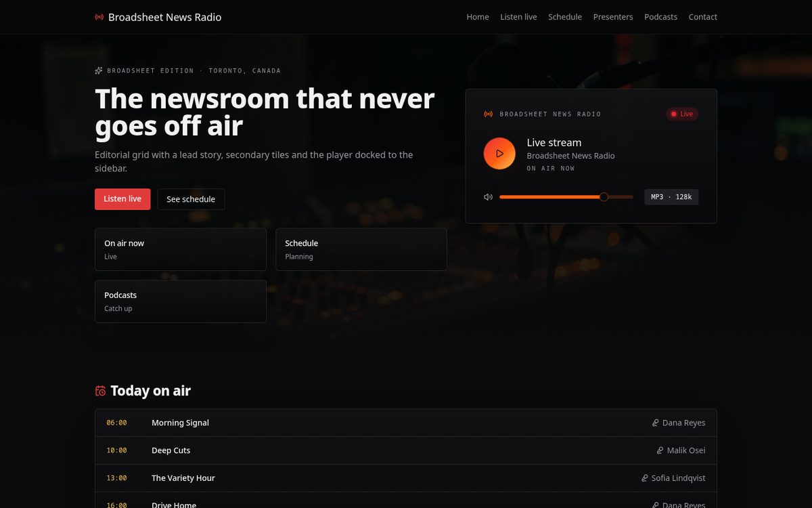Screen dimensions: 812x508
Task: Click the Today on air heading
Action: 151,391
